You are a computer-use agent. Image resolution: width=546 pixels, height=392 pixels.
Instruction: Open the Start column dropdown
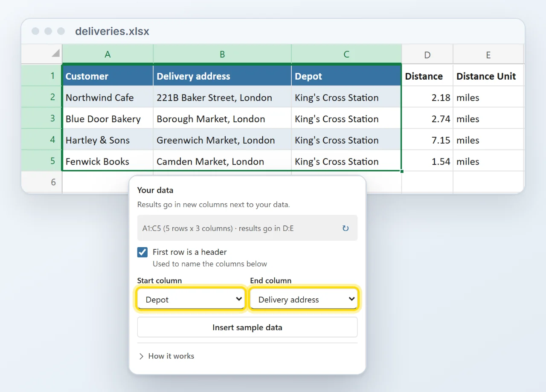(x=191, y=299)
